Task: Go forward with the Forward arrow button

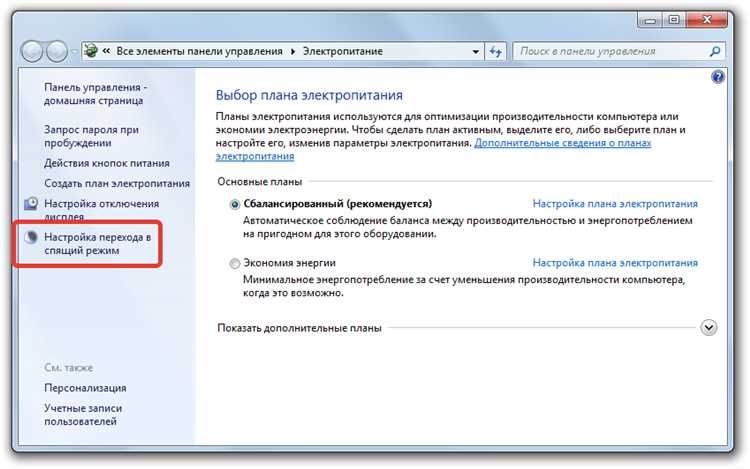Action: (57, 51)
